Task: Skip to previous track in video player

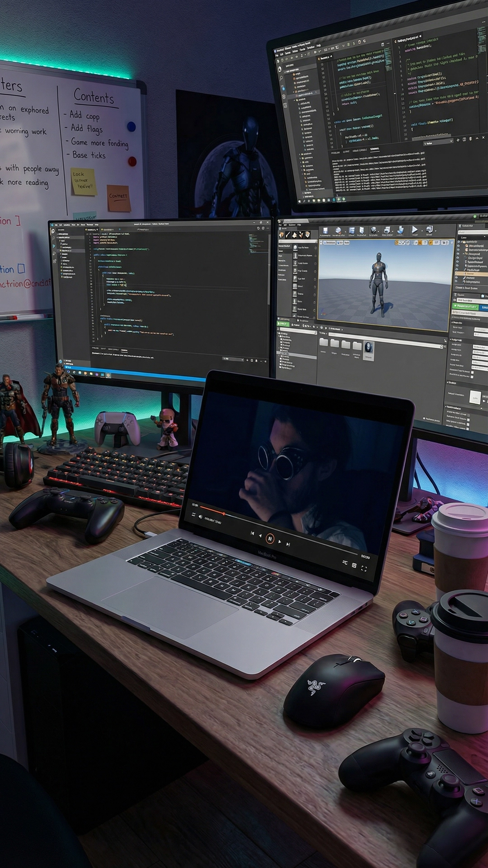Action: (252, 533)
